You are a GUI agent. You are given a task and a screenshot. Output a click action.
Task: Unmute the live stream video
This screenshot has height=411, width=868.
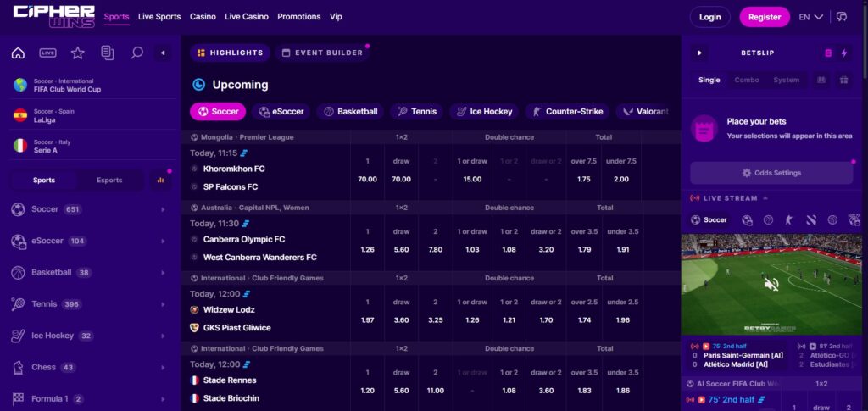point(771,285)
